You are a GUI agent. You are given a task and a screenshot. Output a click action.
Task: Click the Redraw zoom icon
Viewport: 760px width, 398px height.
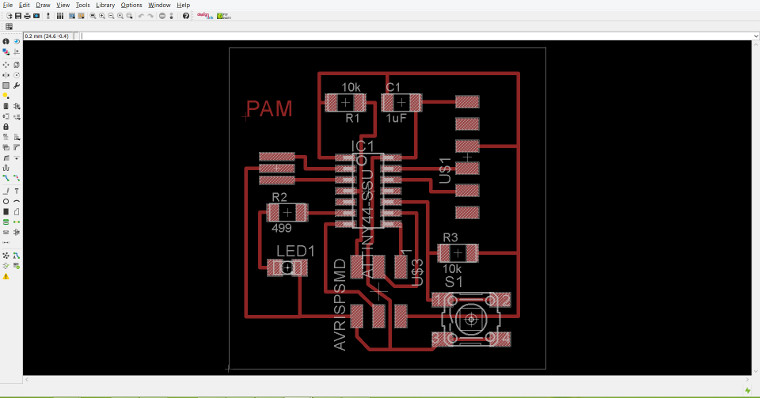pyautogui.click(x=120, y=16)
